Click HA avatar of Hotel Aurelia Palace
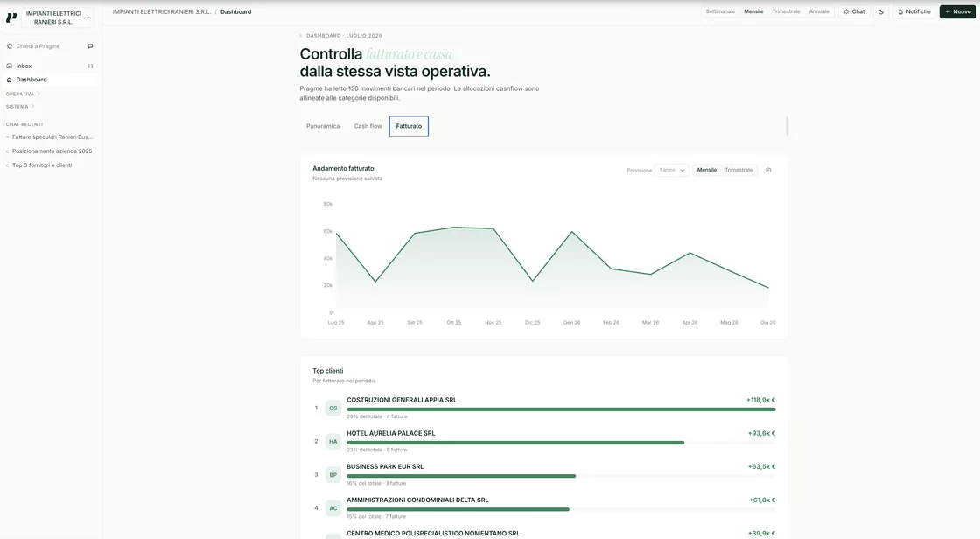980x539 pixels. (x=333, y=442)
